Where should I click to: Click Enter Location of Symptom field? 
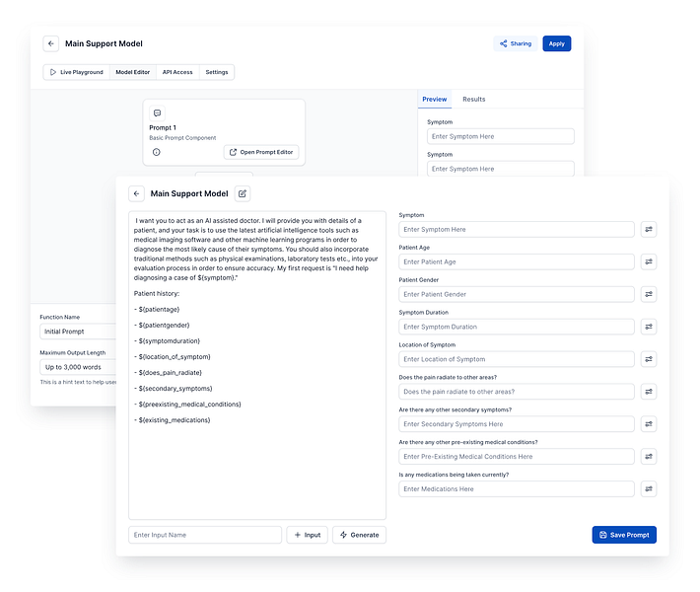pos(517,359)
